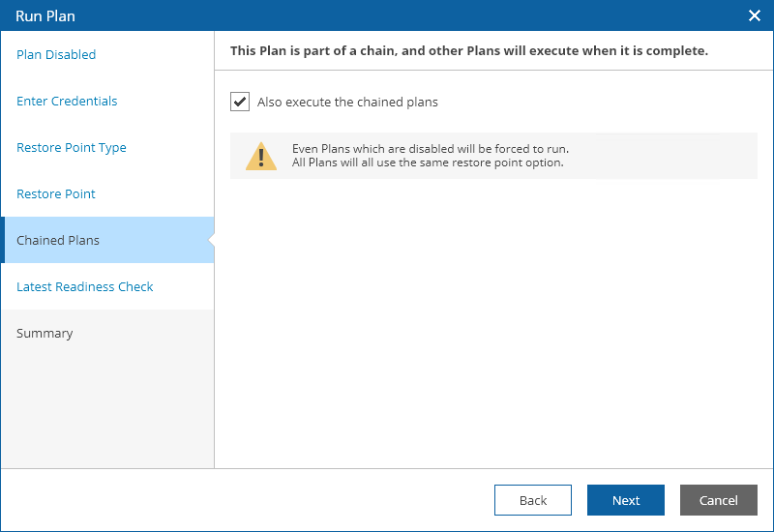This screenshot has height=532, width=774.
Task: Click the arrow notch beside Chained Plans
Action: tap(210, 241)
